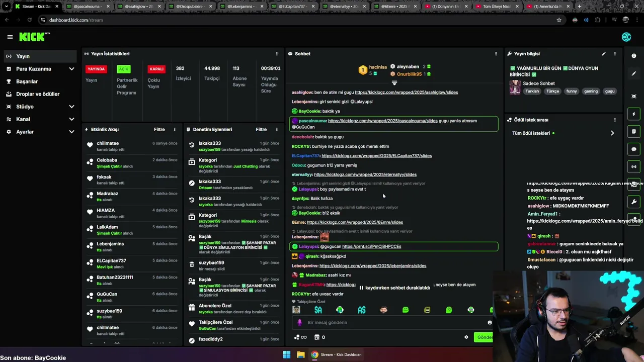Select the AS emote

click(x=362, y=310)
